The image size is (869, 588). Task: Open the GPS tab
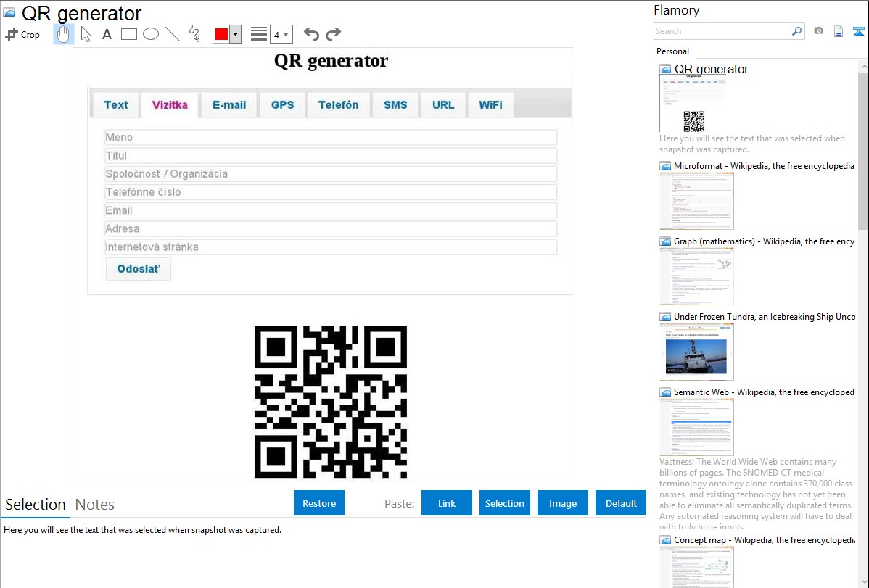pos(283,104)
